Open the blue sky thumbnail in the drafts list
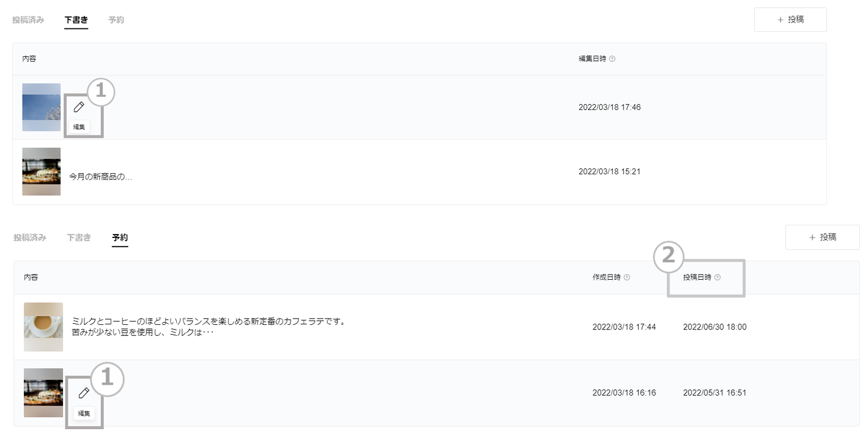Viewport: 868px width, 439px height. [41, 107]
